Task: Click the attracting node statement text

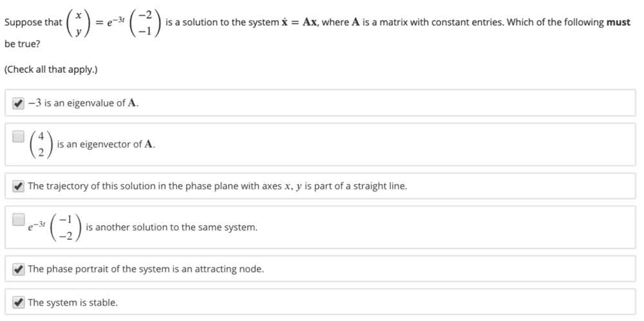Action: [x=146, y=269]
